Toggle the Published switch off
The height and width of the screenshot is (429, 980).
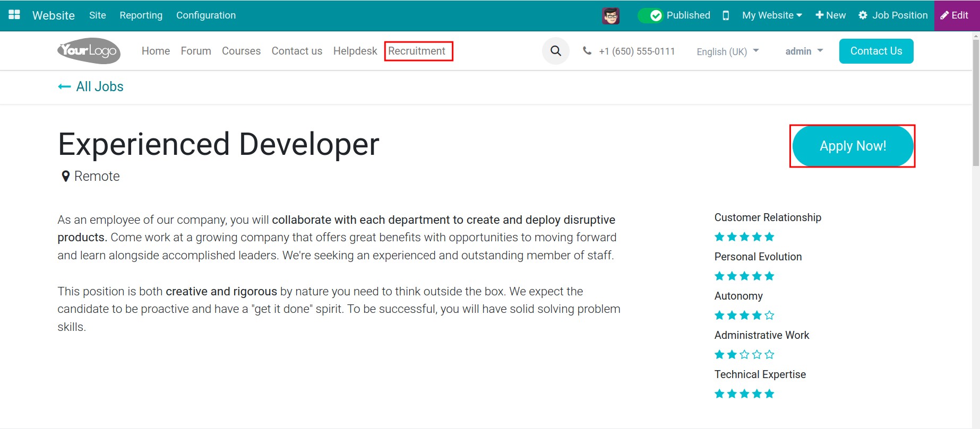tap(650, 15)
